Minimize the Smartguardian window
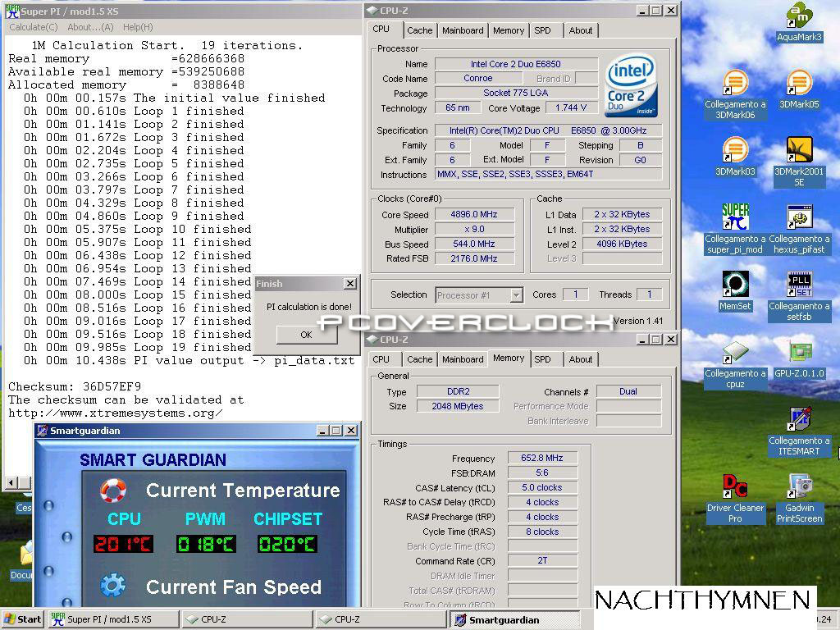This screenshot has width=840, height=630. (x=322, y=430)
